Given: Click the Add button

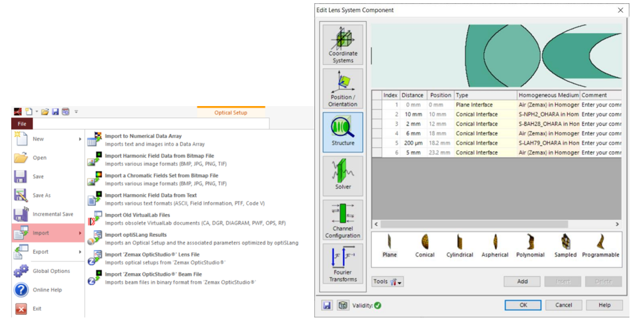Looking at the screenshot, I should point(522,282).
